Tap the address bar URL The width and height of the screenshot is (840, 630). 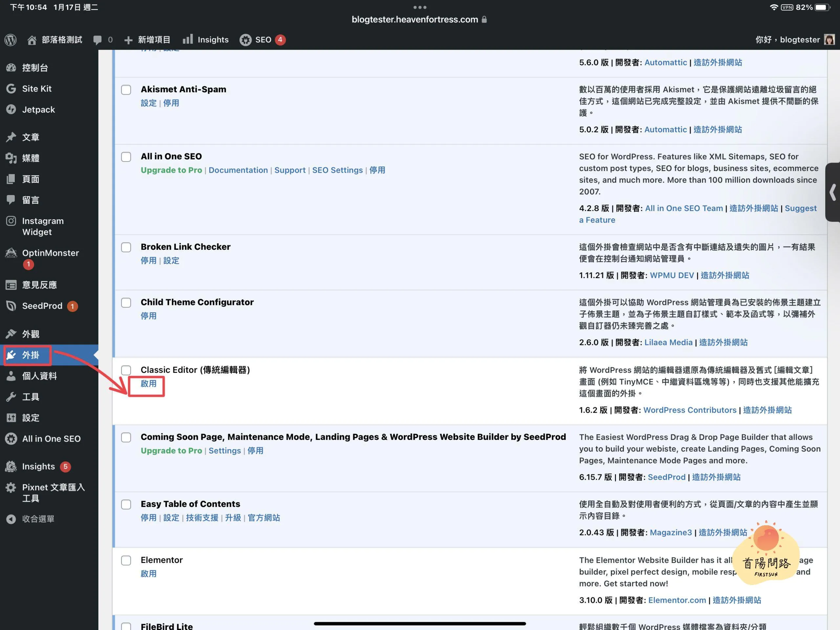pos(415,19)
